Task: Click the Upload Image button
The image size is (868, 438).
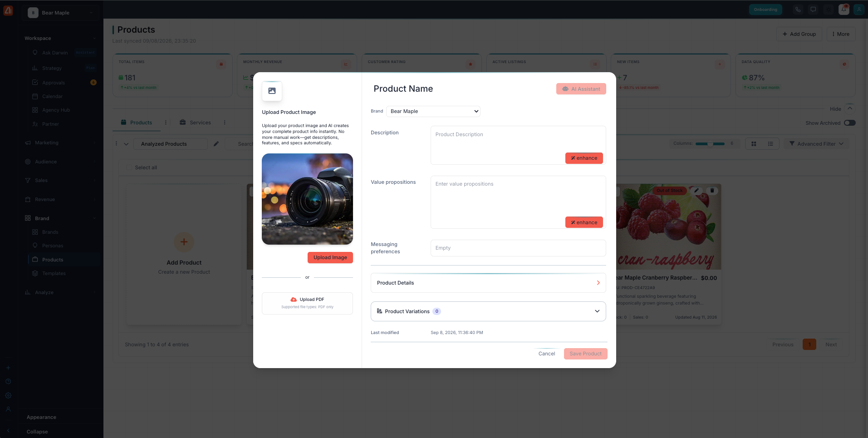Action: click(330, 257)
